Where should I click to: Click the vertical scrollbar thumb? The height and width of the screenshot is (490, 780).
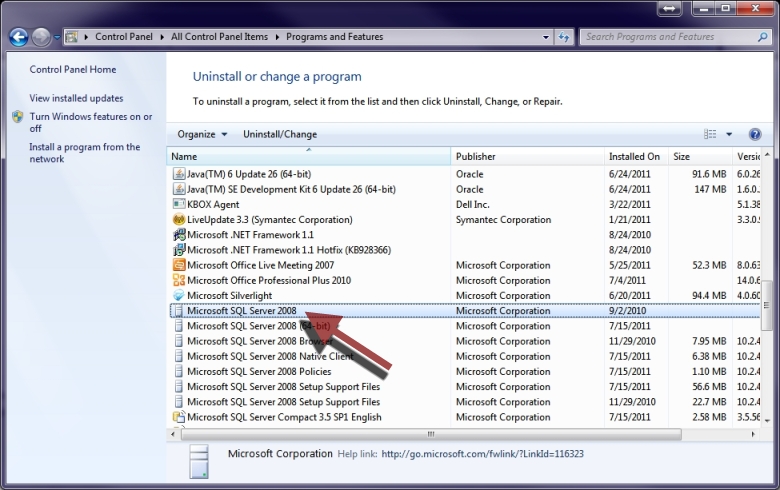(767, 305)
